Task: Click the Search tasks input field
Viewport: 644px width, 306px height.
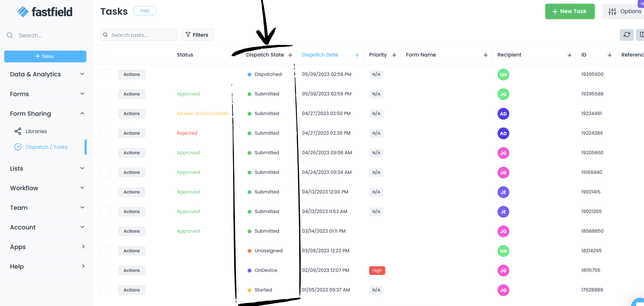Action: tap(142, 35)
